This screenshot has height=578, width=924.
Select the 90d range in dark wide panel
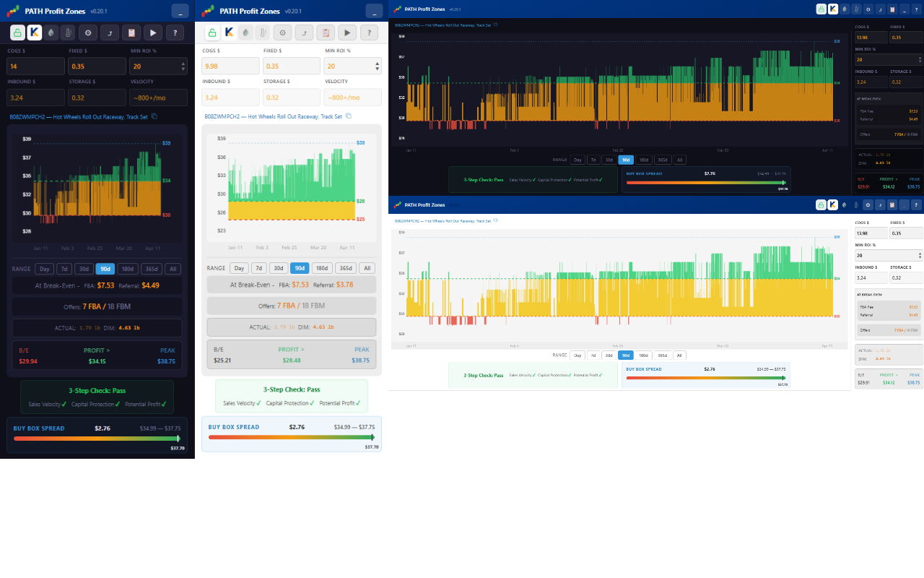[x=625, y=160]
